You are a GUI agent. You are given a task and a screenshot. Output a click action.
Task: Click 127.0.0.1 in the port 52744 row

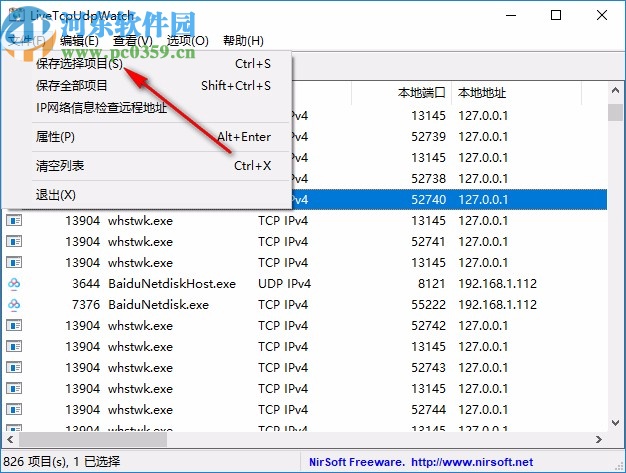pyautogui.click(x=483, y=410)
